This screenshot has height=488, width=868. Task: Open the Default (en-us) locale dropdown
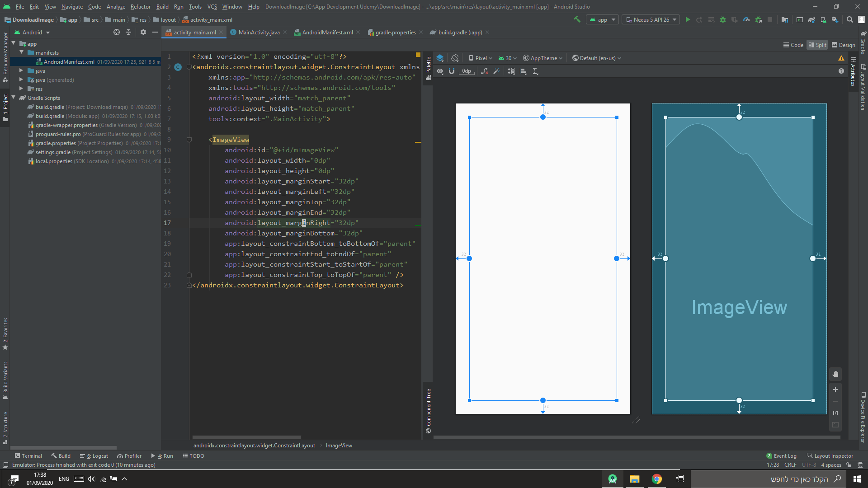(597, 58)
